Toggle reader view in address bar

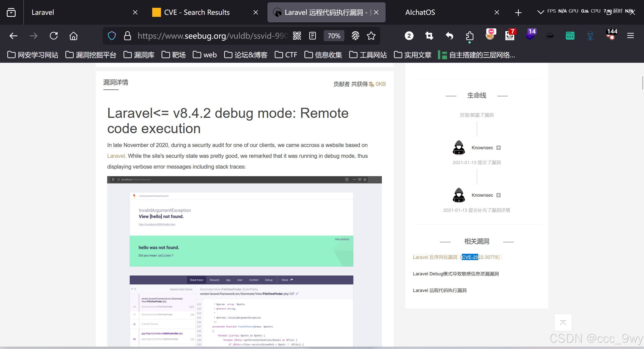tap(312, 36)
